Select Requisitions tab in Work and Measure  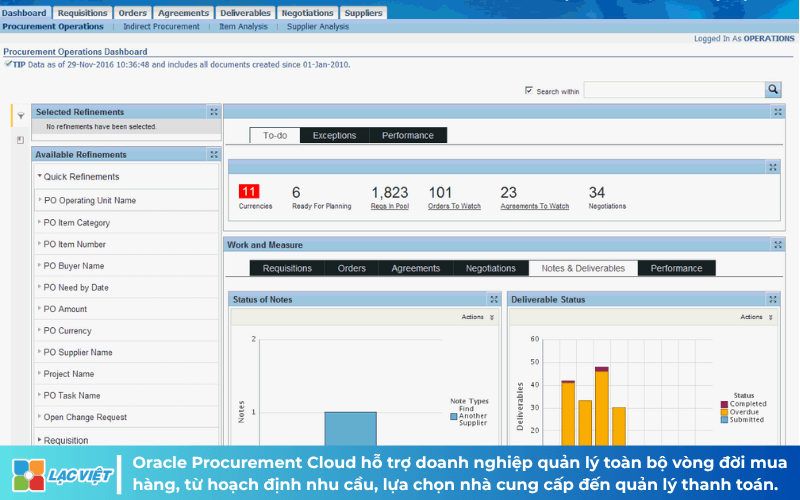coord(287,268)
